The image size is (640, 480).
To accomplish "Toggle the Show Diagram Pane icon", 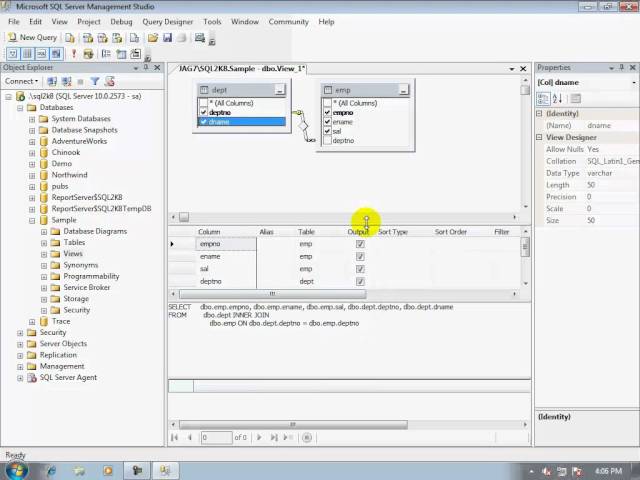I will 13,53.
